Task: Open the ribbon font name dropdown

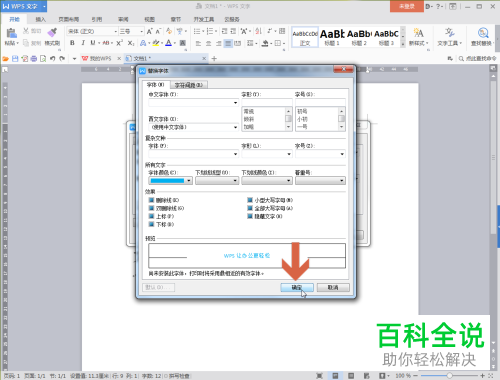Action: coord(116,31)
